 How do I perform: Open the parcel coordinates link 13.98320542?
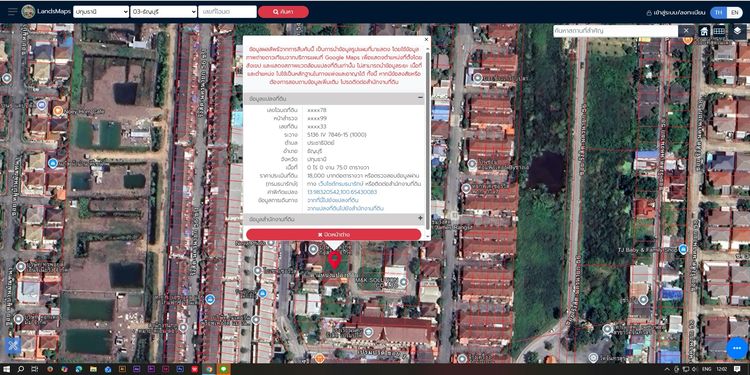[x=342, y=192]
